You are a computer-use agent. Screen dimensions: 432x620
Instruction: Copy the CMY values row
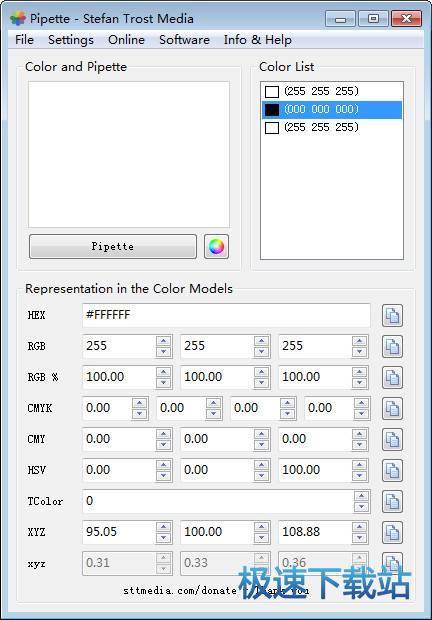coord(392,439)
